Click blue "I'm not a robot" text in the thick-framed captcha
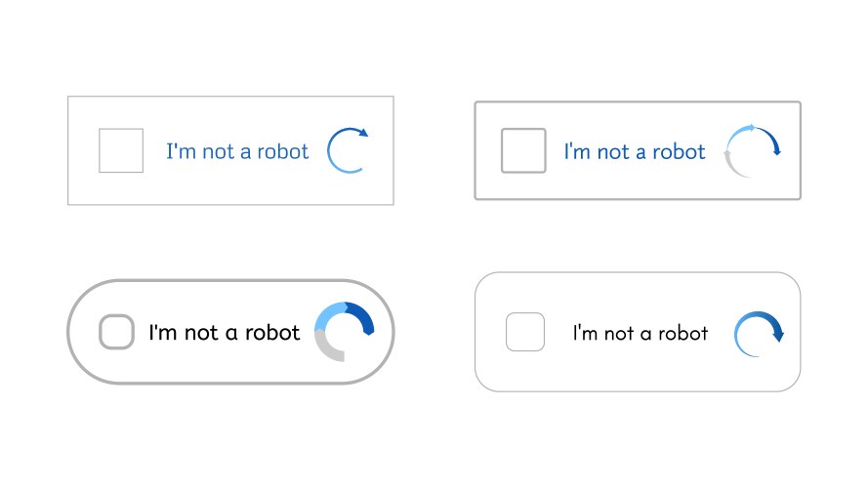The image size is (868, 488). point(635,151)
